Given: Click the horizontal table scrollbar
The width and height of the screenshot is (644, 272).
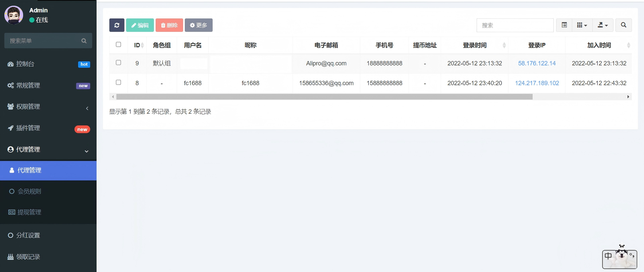Looking at the screenshot, I should [x=324, y=97].
